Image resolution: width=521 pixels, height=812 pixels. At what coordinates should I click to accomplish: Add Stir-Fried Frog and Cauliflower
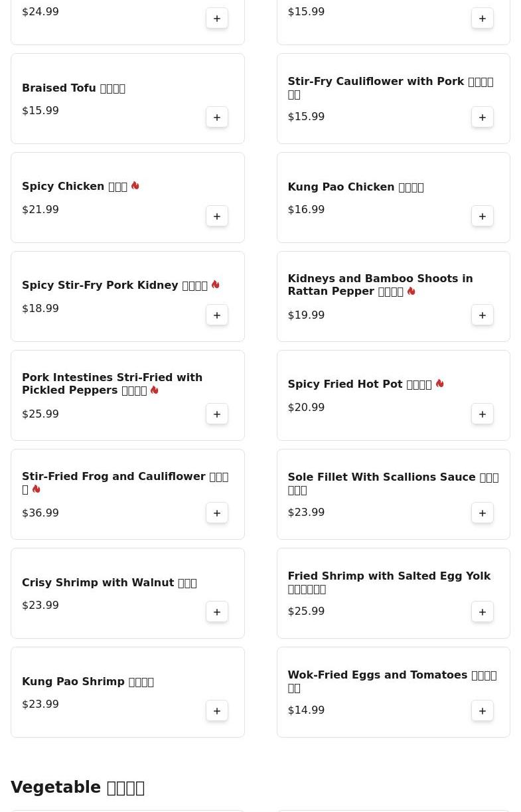coord(217,513)
